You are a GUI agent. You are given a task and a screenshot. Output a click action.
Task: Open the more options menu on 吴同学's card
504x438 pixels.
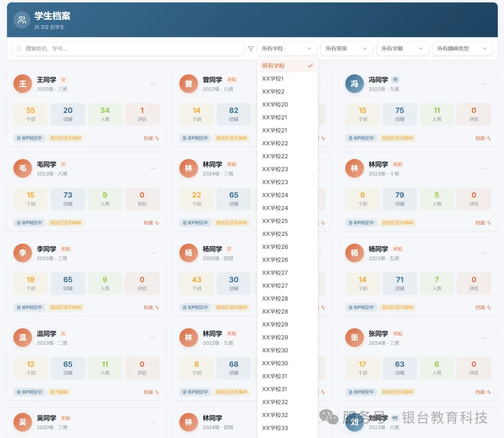click(153, 422)
